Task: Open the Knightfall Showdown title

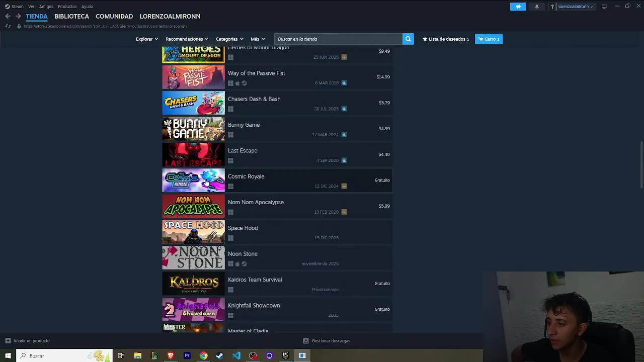Action: pos(254,306)
